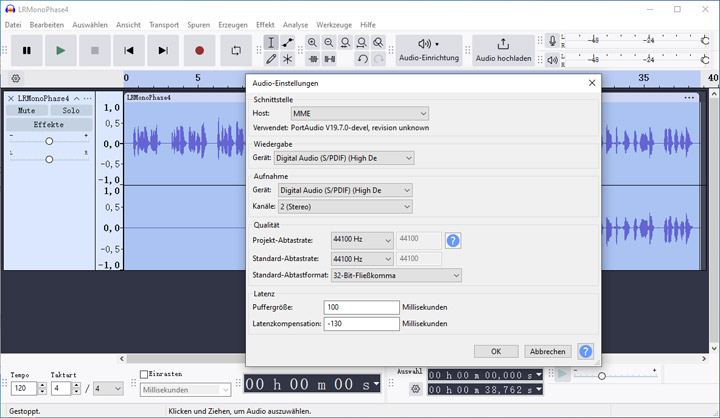Screen dimensions: 720x418
Task: Click the green Play button
Action: coord(61,50)
